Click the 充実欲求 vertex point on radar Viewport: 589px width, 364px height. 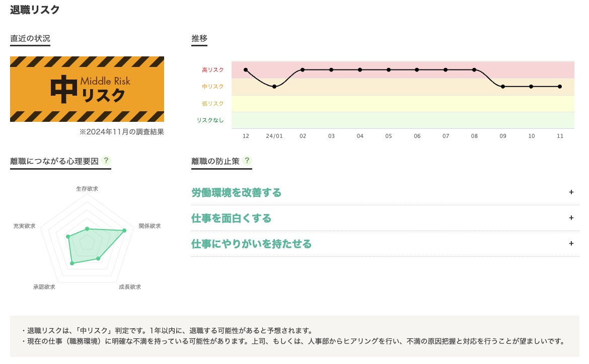[x=68, y=237]
